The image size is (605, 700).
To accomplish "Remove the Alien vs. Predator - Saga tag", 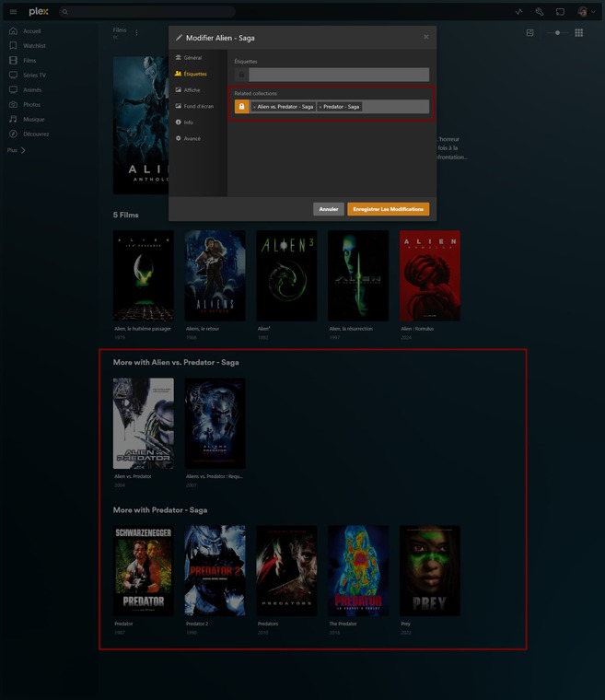I will click(254, 107).
